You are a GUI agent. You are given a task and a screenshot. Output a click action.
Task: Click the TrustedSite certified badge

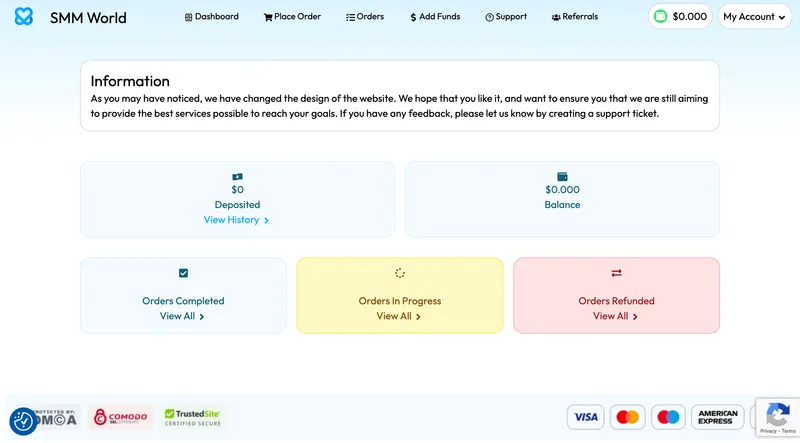point(193,417)
